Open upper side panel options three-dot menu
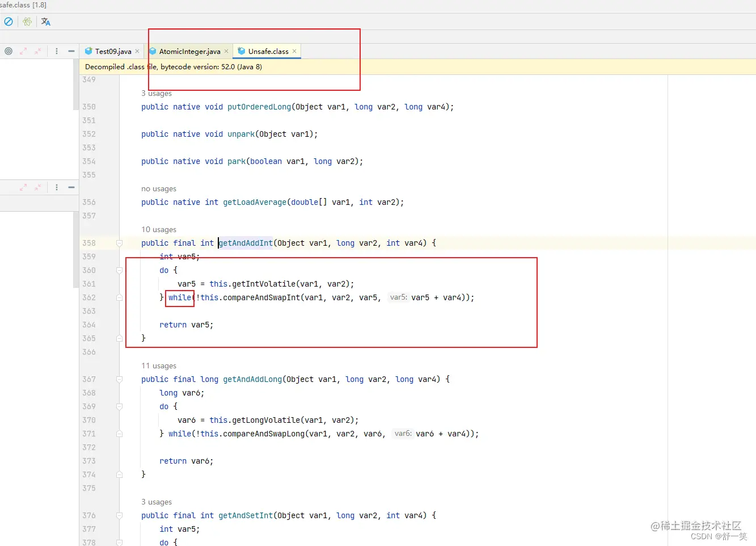This screenshot has width=756, height=546. pos(57,51)
